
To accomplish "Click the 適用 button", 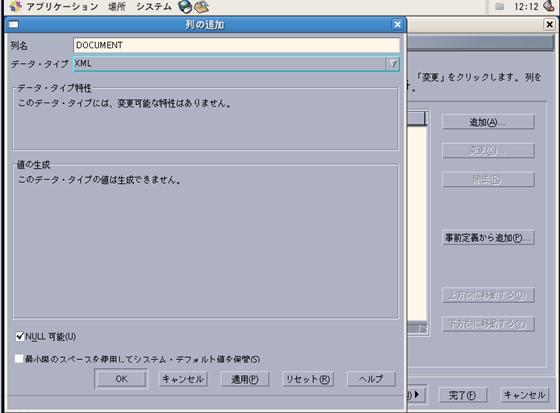I will point(245,379).
